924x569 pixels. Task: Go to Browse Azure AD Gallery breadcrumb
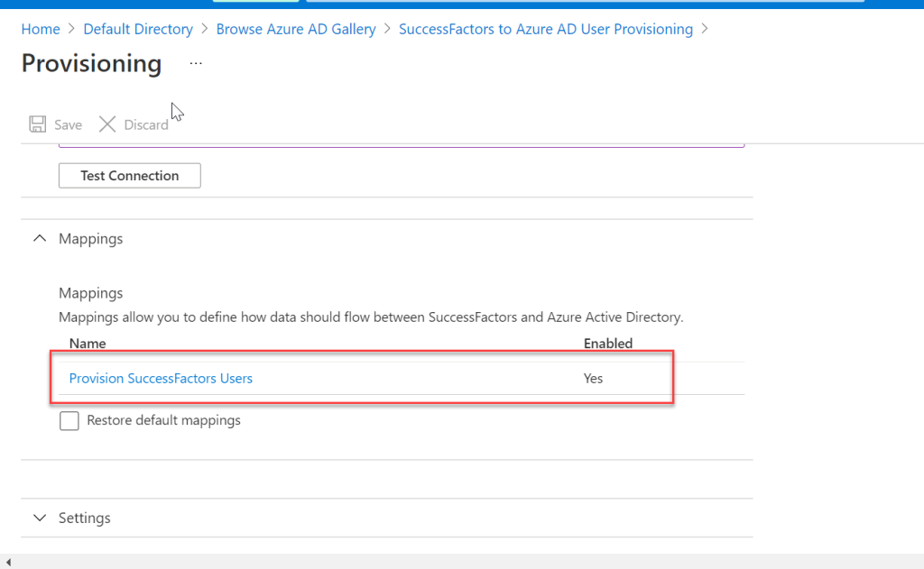pos(296,29)
